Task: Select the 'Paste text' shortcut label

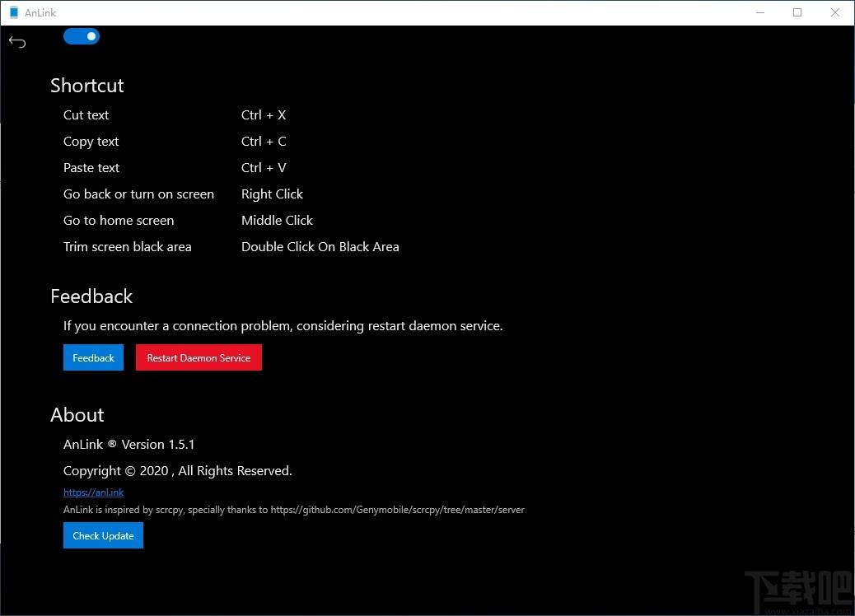Action: pos(91,168)
